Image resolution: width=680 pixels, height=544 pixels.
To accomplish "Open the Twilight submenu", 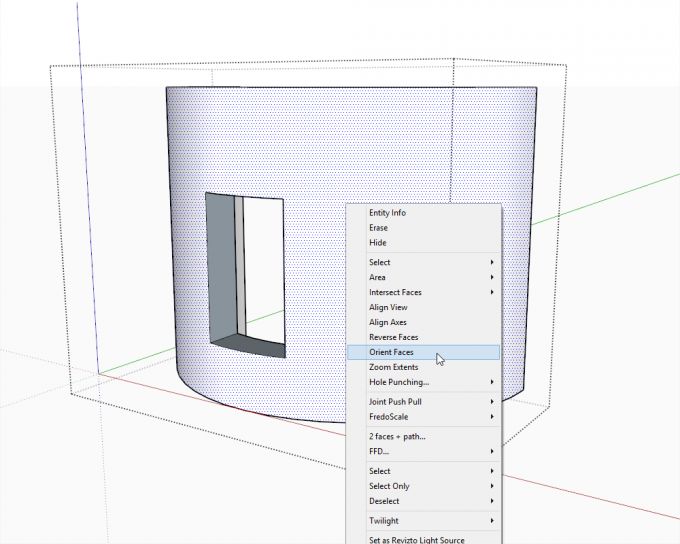I will (383, 521).
